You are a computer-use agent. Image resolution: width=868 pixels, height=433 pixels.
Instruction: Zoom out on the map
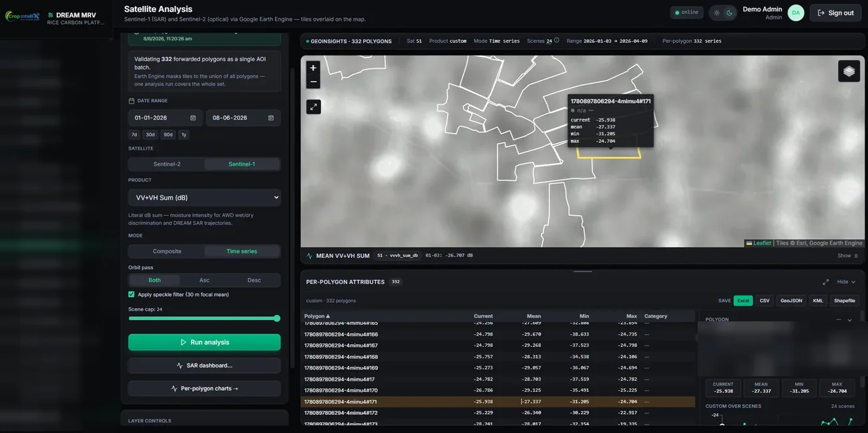[x=313, y=82]
